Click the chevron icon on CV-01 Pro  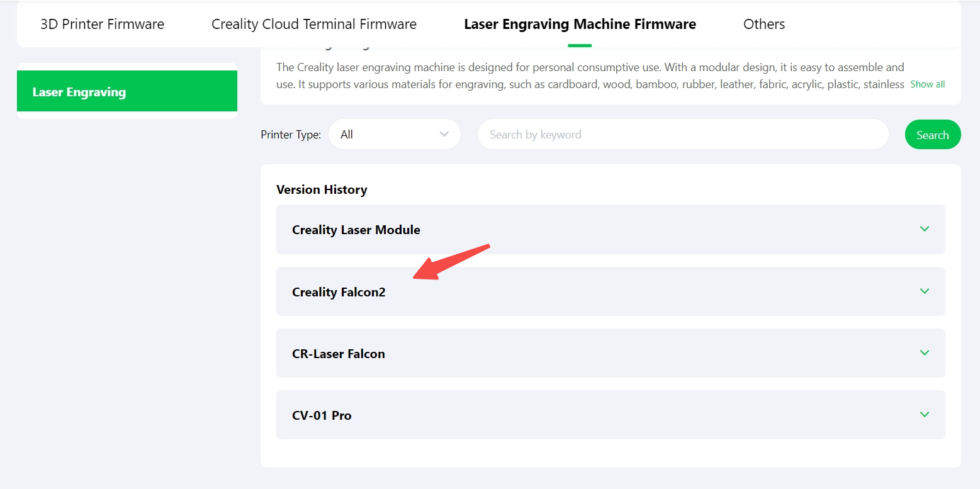(924, 414)
